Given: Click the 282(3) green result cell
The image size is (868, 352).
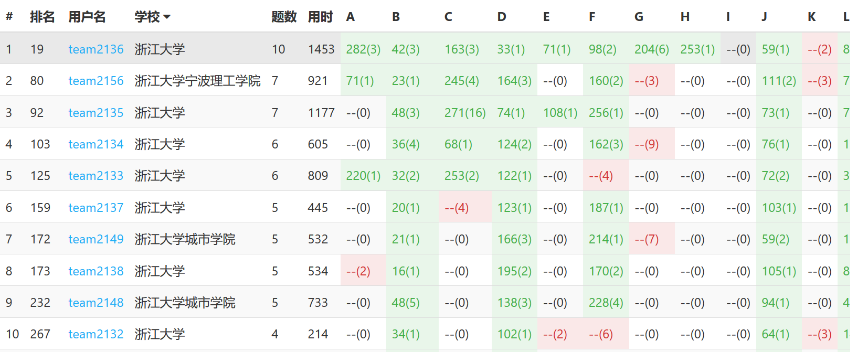Looking at the screenshot, I should pos(363,49).
